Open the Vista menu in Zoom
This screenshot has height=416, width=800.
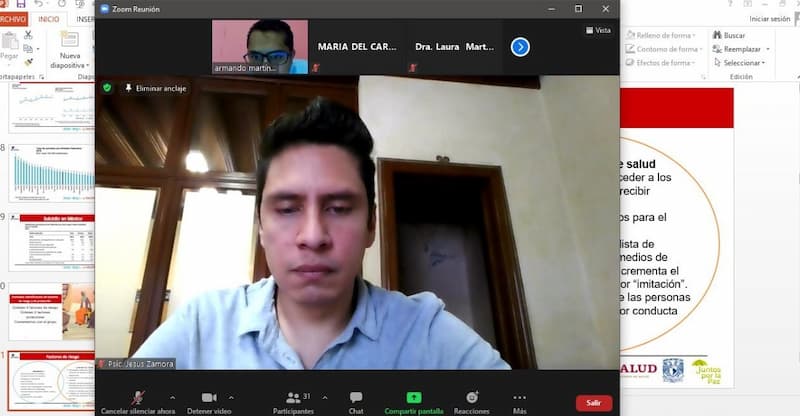[598, 30]
